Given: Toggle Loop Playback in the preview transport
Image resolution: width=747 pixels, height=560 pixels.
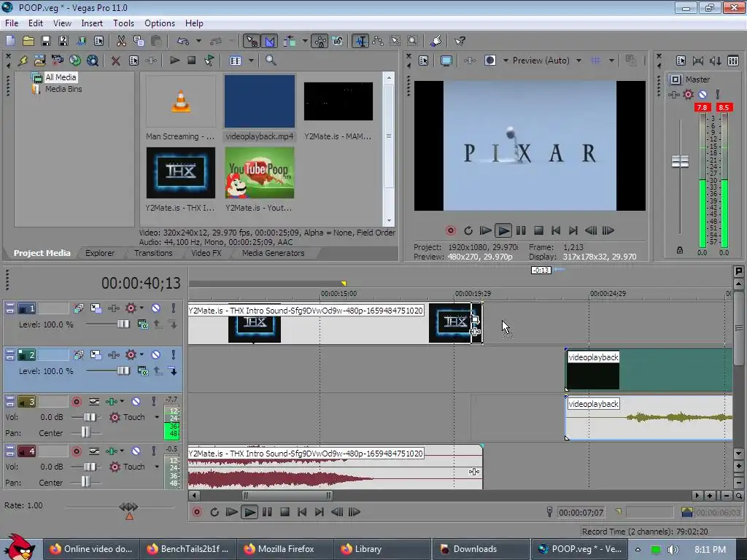Looking at the screenshot, I should [468, 230].
